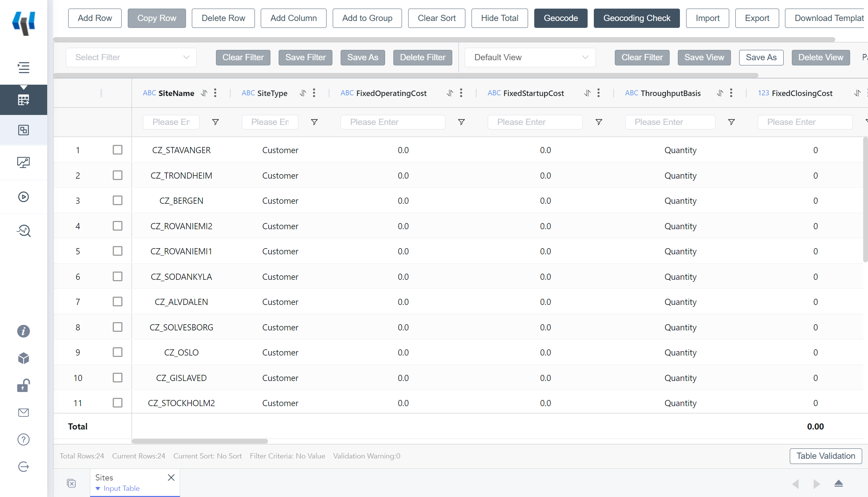Check the box for CZ_SOLVESBORG row
868x497 pixels.
117,327
